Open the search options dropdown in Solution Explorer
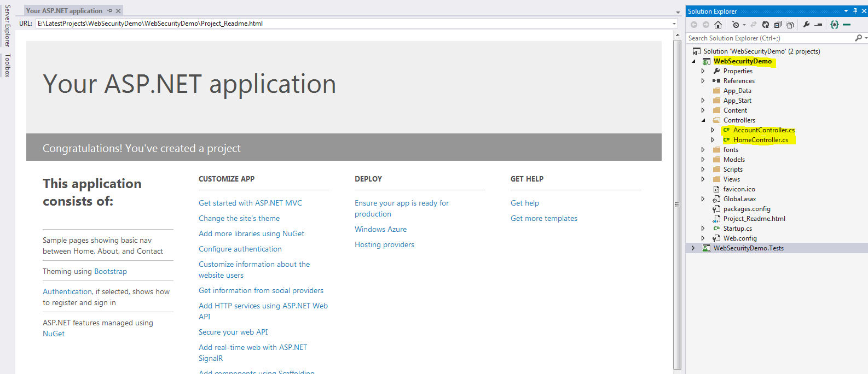 [865, 38]
